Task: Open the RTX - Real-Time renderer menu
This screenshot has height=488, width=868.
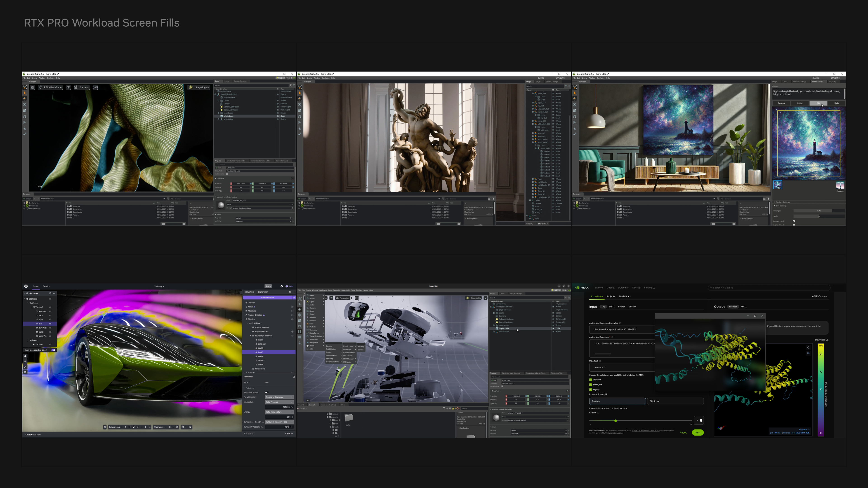Action: [x=51, y=87]
